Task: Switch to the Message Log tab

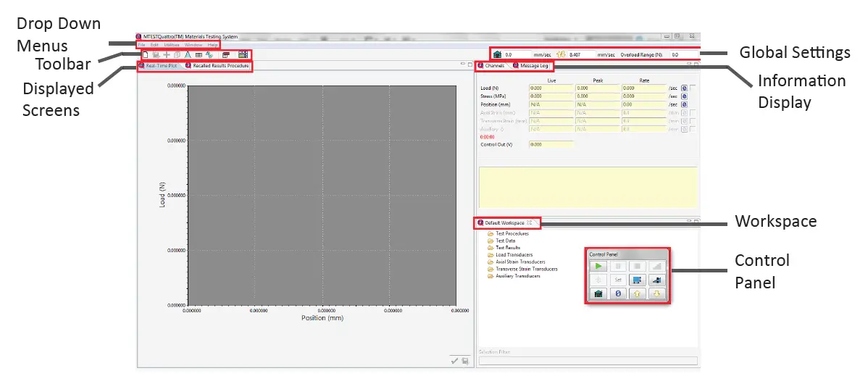Action: (533, 66)
